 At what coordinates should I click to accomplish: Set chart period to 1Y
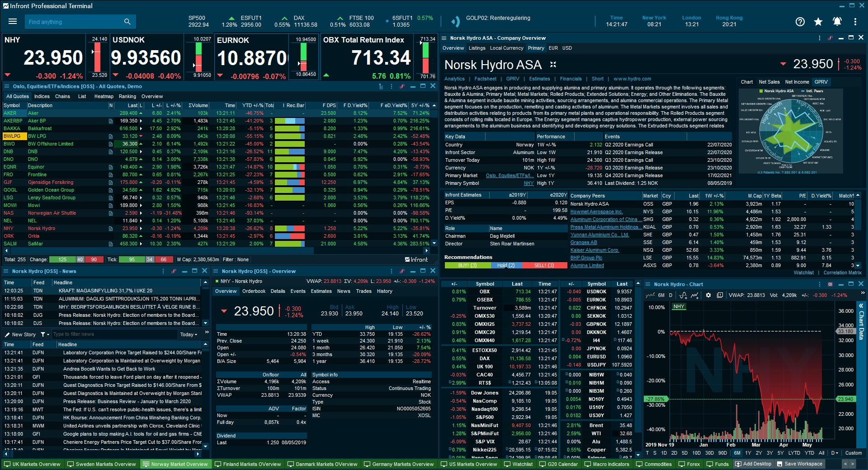(x=748, y=453)
